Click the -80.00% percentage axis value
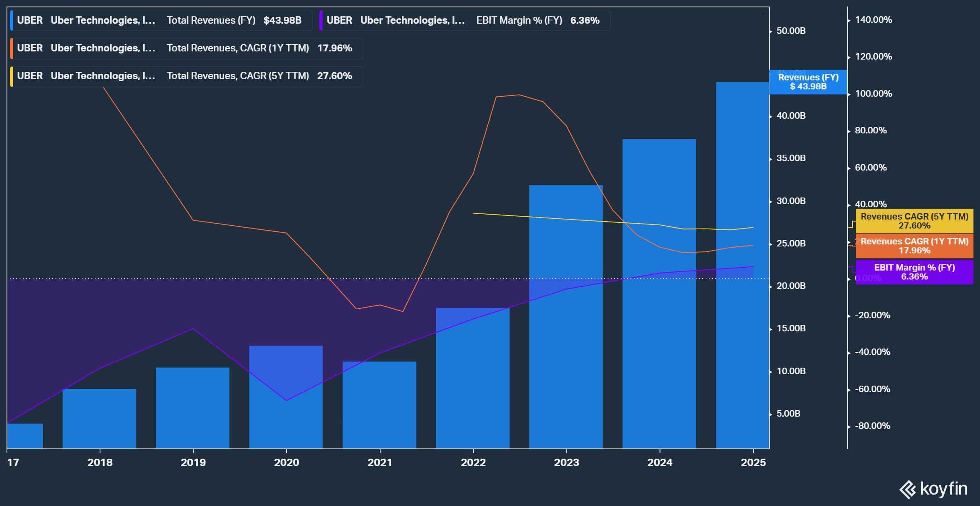This screenshot has width=980, height=506. pos(873,426)
